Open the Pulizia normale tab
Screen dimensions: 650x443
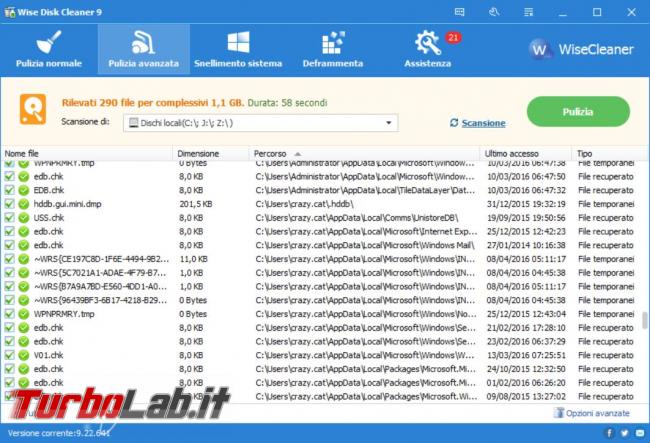49,49
